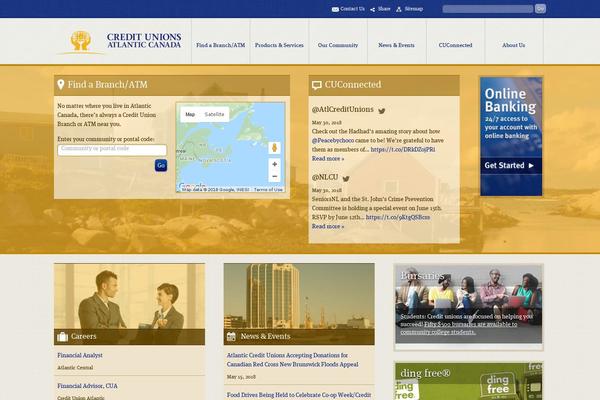
Task: Click the Sitemap icon in top bar
Action: tap(400, 9)
